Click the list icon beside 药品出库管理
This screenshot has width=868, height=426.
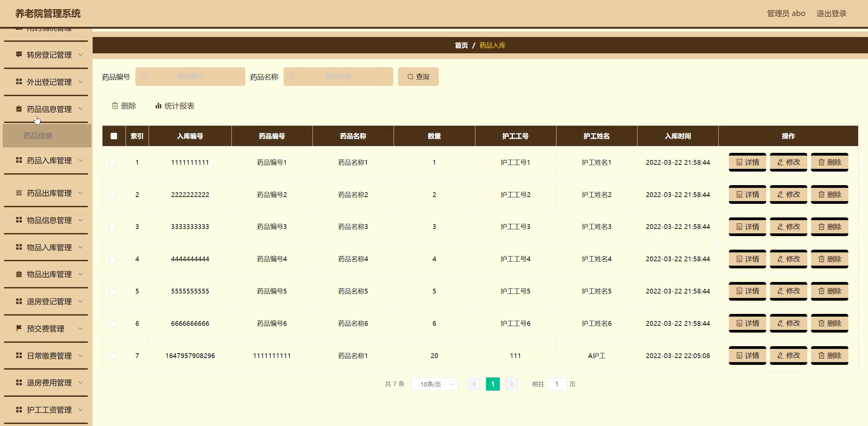click(19, 193)
